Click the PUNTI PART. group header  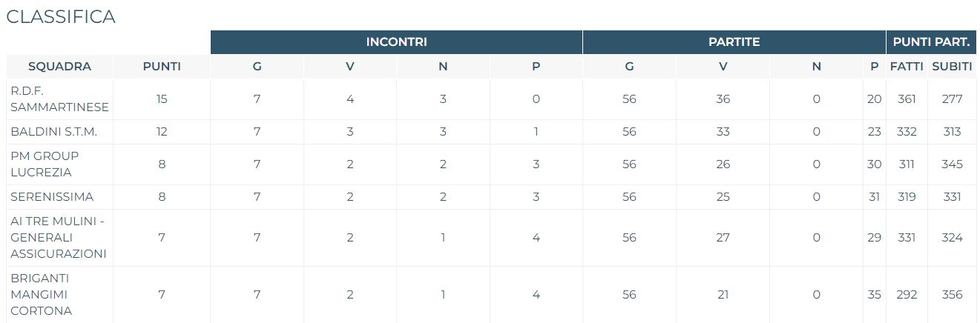932,42
